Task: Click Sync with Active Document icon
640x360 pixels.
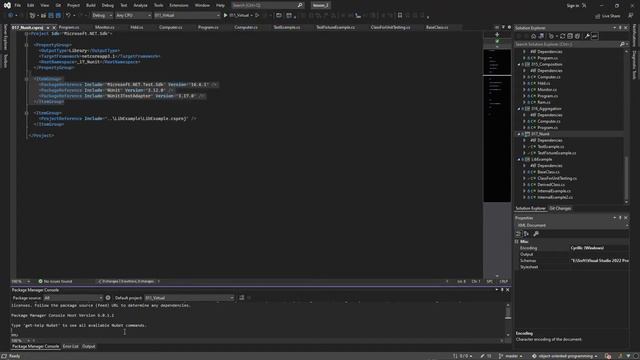Action: tap(562, 36)
